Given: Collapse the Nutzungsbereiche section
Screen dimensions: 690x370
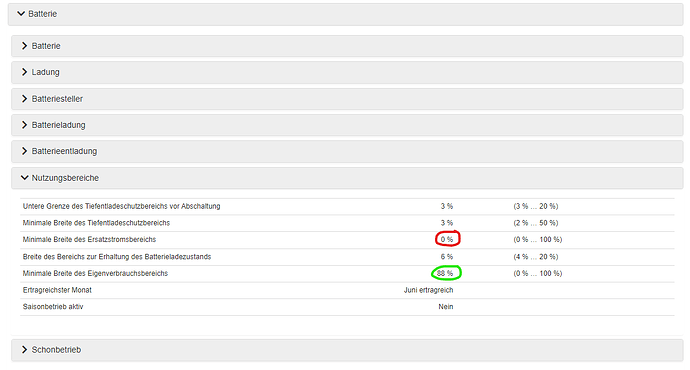Looking at the screenshot, I should 347,178.
